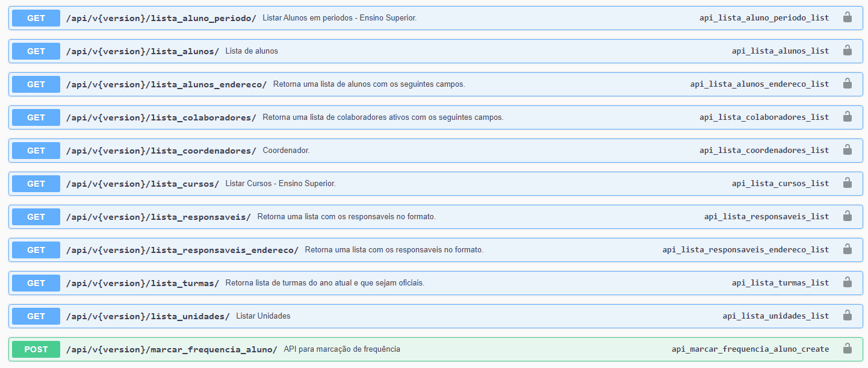
Task: Click lock icon for lista_turmas row
Action: tap(847, 282)
